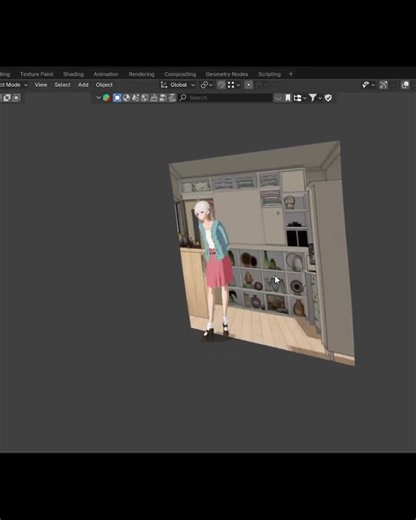The image size is (416, 520).
Task: Open the Animation workspace tab
Action: click(106, 74)
